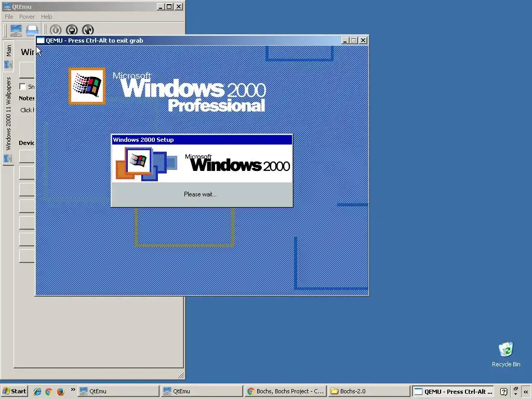532x399 pixels.
Task: Switch to Bochs Project Chrome taskbar button
Action: (x=285, y=391)
